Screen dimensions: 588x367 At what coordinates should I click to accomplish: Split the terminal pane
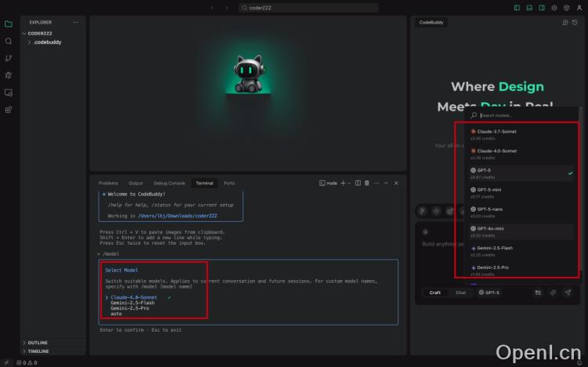(358, 183)
